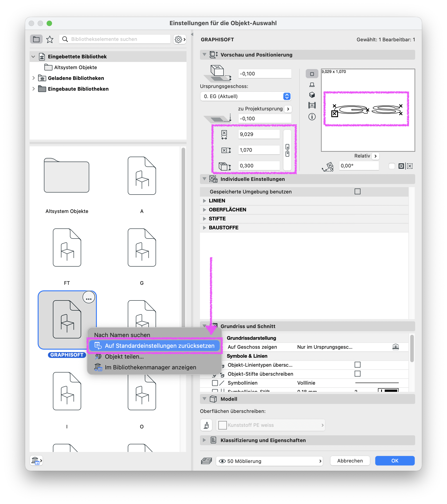Show favorites with the star icon
Image resolution: width=447 pixels, height=504 pixels.
pos(50,39)
